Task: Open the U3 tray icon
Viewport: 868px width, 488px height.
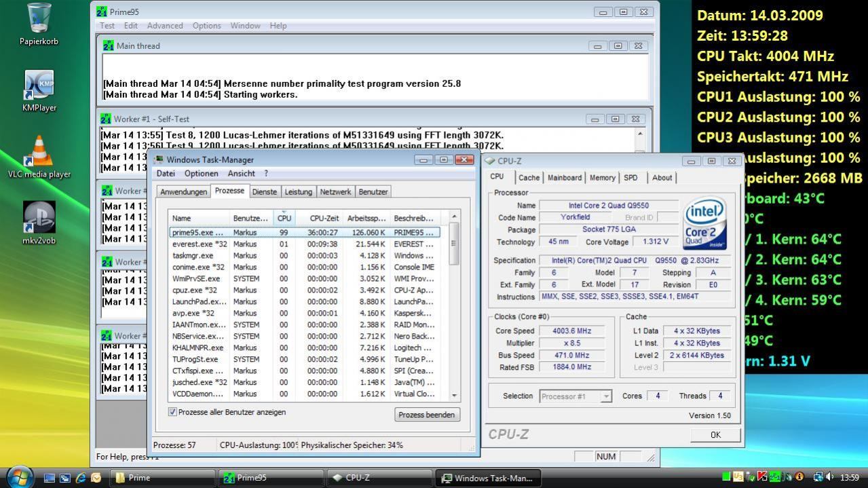Action: (738, 477)
